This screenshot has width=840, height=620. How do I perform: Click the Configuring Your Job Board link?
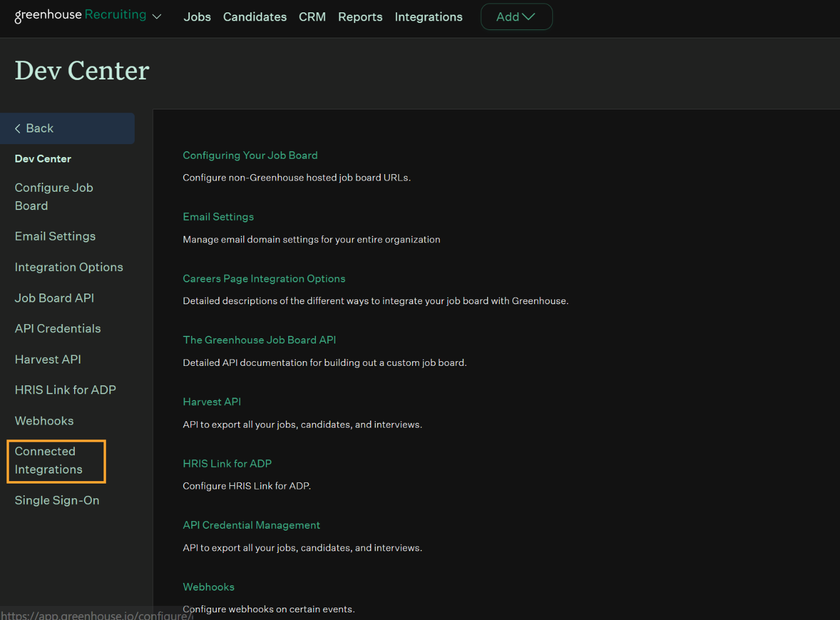(x=250, y=155)
